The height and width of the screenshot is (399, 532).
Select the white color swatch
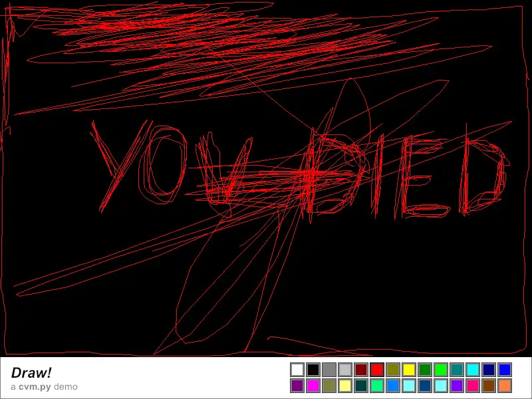[x=297, y=370]
